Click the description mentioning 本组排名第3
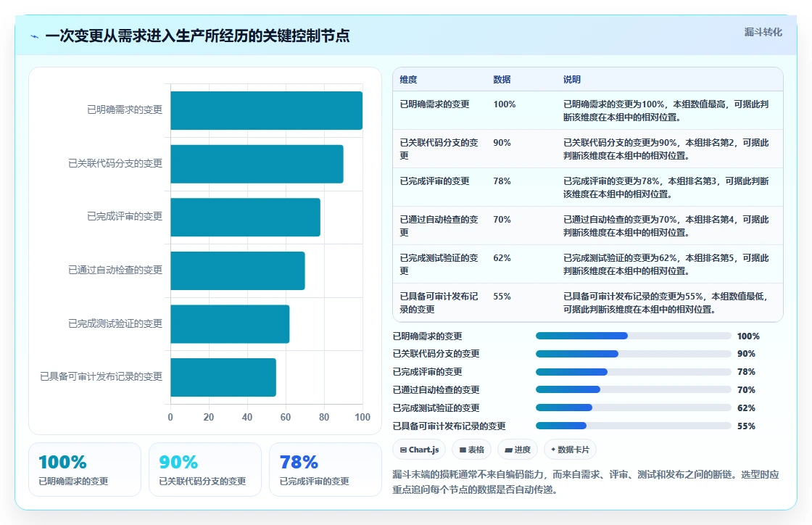This screenshot has width=812, height=525. tap(666, 187)
